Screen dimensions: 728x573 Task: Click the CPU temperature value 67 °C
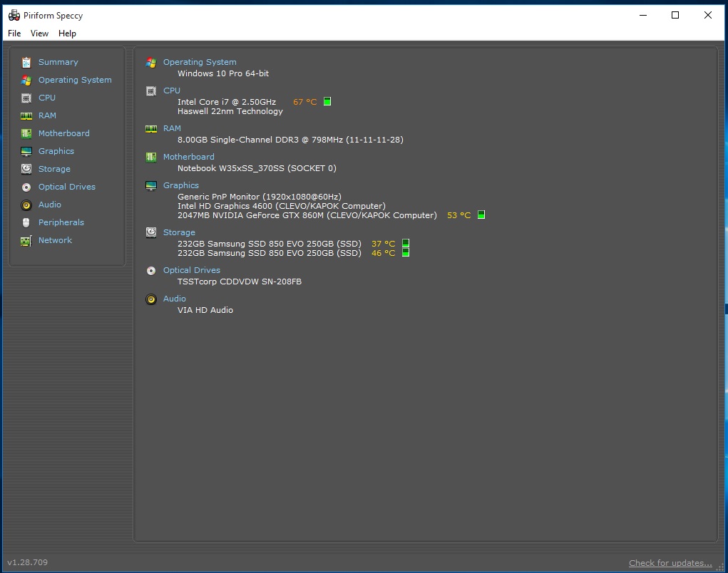click(x=305, y=102)
